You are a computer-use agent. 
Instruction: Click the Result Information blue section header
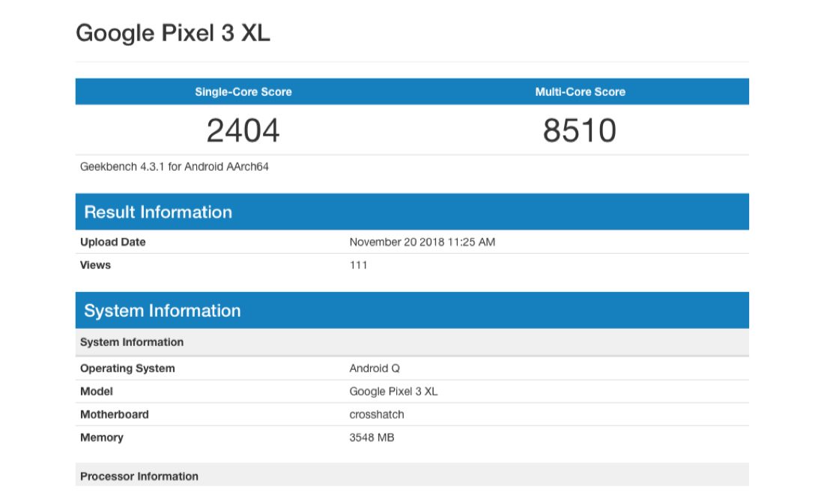coord(158,212)
